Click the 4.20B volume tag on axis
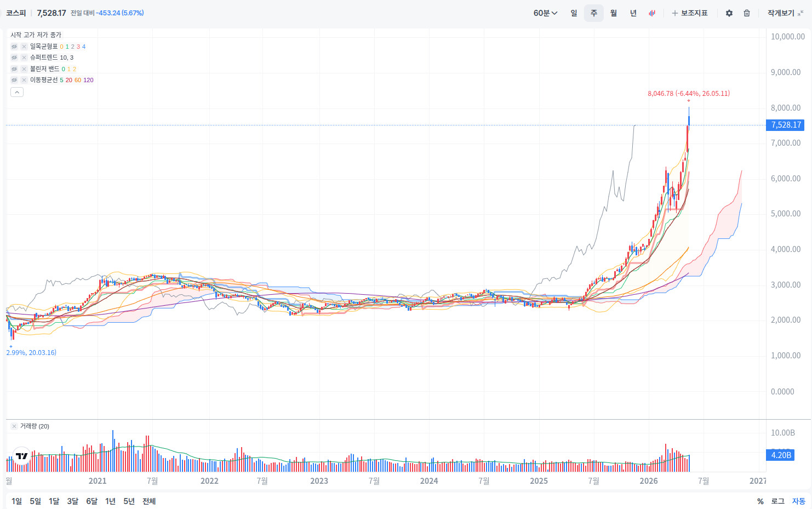This screenshot has width=812, height=509. (x=781, y=455)
